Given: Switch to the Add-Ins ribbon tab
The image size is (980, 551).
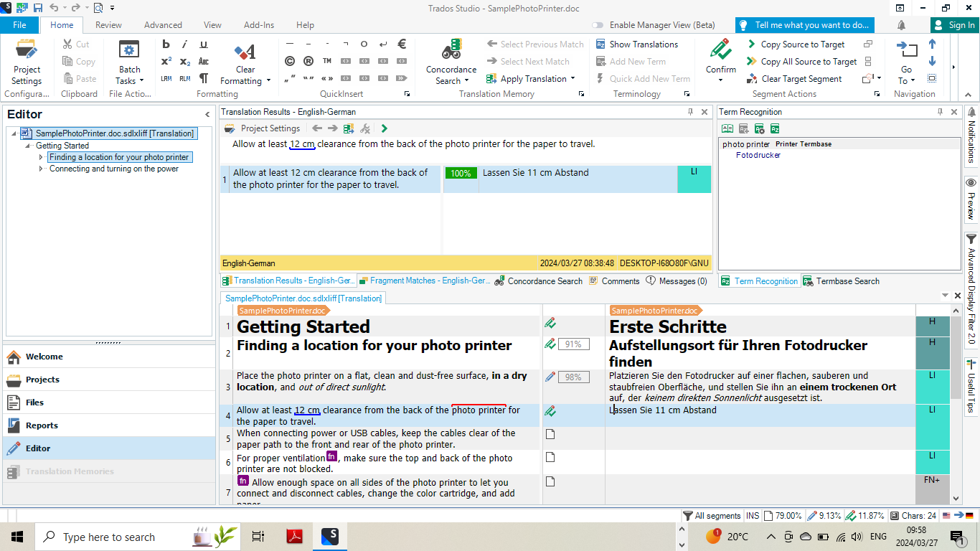Looking at the screenshot, I should click(259, 25).
